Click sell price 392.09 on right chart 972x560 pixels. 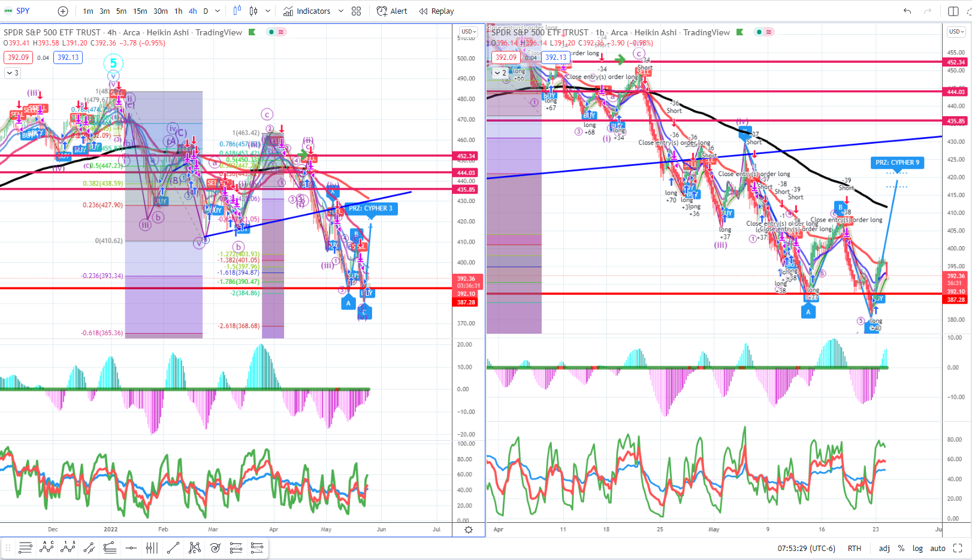point(506,57)
